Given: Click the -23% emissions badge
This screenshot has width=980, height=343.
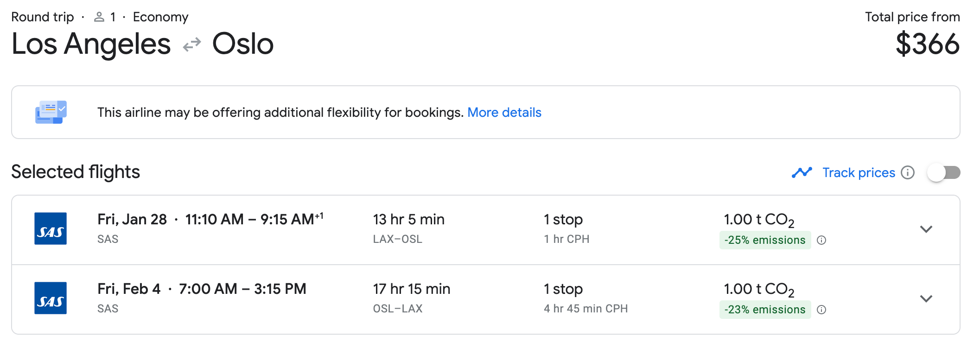Looking at the screenshot, I should click(765, 310).
